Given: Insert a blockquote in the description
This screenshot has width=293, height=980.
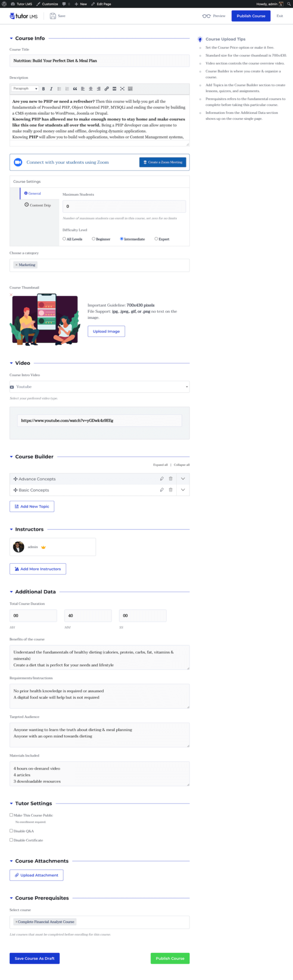Looking at the screenshot, I should point(75,89).
